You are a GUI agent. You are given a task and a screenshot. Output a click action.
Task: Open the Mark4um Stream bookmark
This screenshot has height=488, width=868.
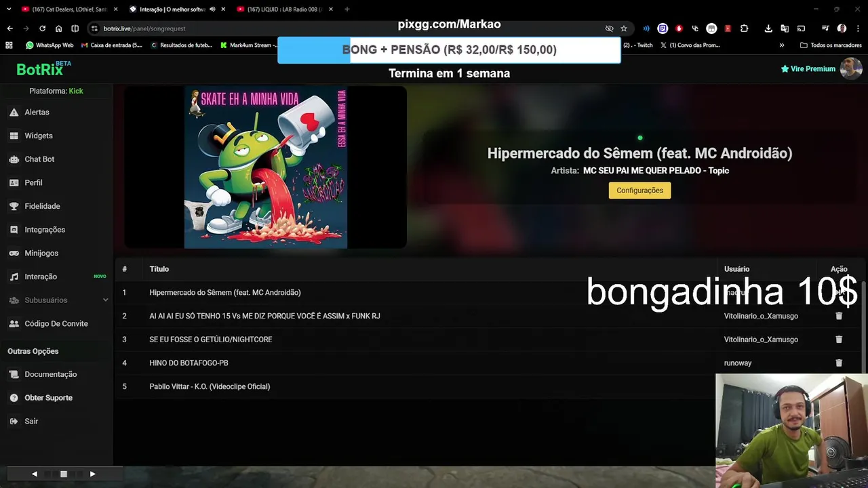248,45
